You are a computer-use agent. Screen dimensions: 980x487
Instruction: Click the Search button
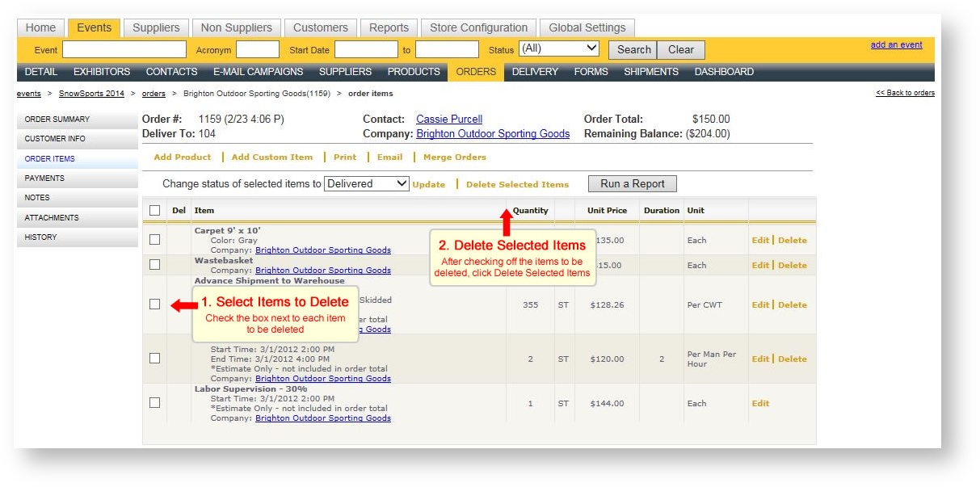pyautogui.click(x=633, y=49)
